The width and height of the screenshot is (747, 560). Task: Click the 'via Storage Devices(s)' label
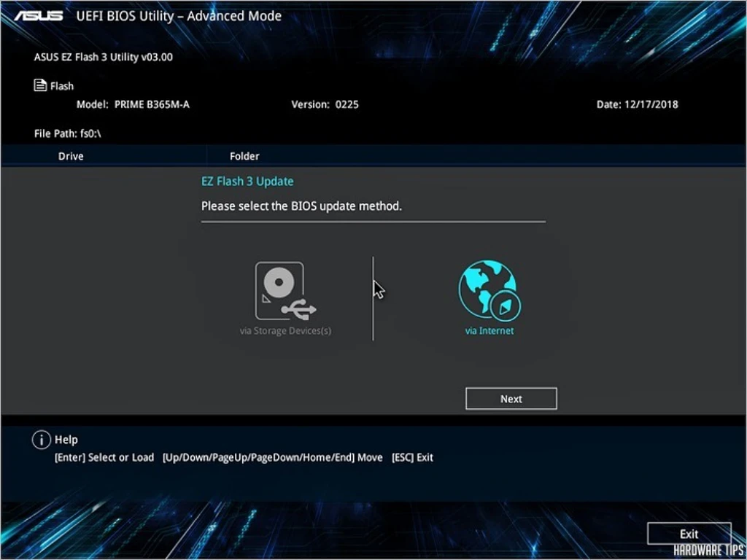[x=285, y=330]
